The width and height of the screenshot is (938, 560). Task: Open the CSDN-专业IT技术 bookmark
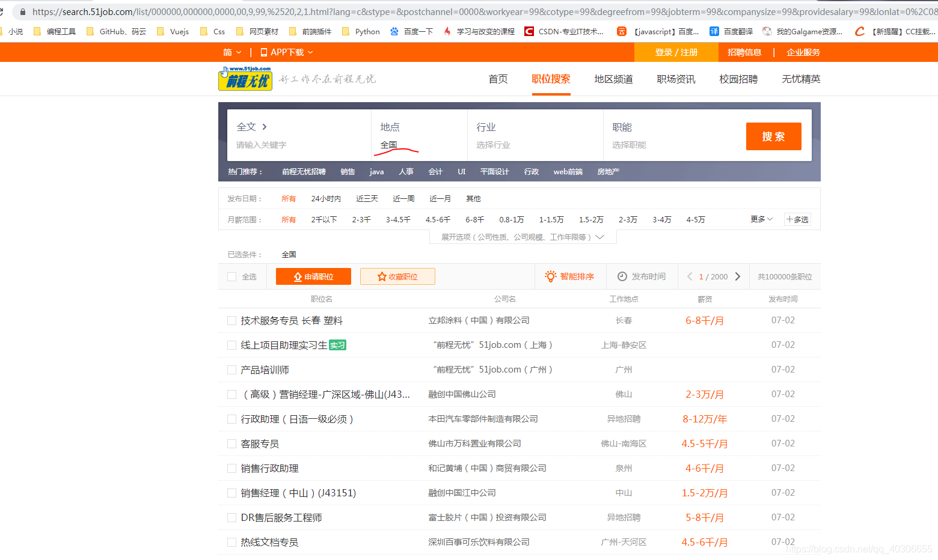pos(564,31)
